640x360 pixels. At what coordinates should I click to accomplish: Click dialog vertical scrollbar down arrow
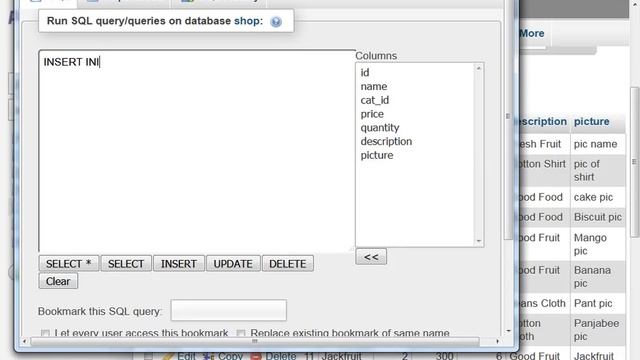(508, 331)
